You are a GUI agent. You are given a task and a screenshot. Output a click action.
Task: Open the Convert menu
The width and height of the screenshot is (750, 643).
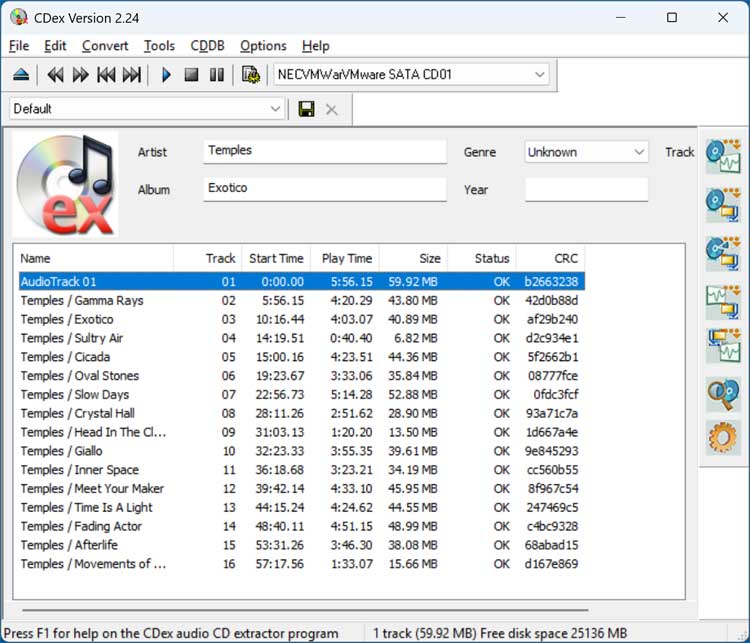pyautogui.click(x=105, y=46)
